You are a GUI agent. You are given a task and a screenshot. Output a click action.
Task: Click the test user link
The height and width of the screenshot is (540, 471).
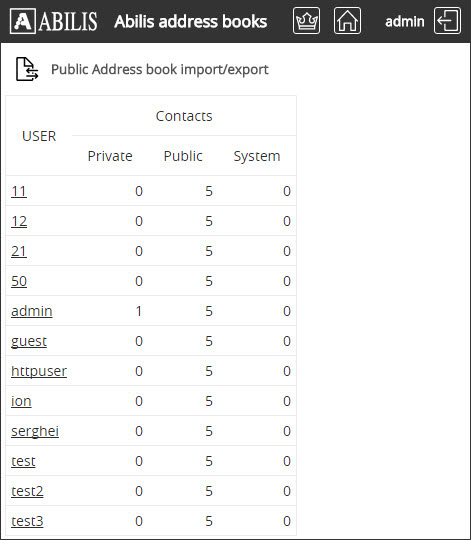pos(23,461)
